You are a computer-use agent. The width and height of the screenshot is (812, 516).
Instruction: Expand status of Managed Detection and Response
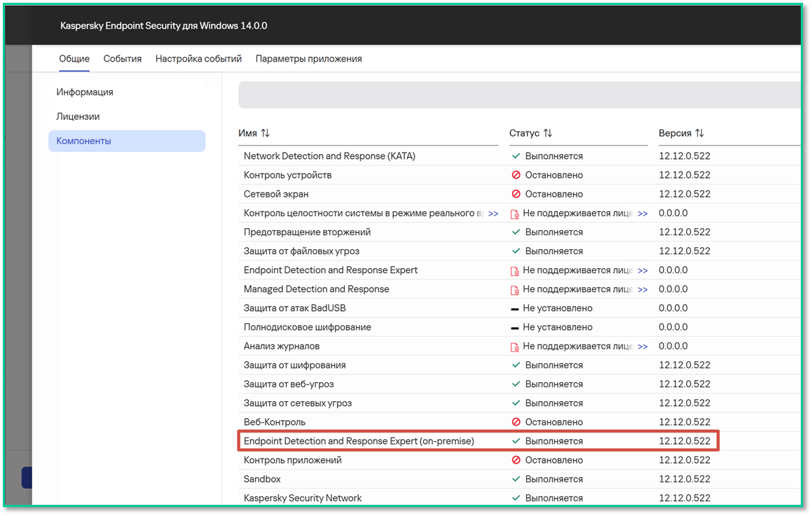tap(642, 290)
